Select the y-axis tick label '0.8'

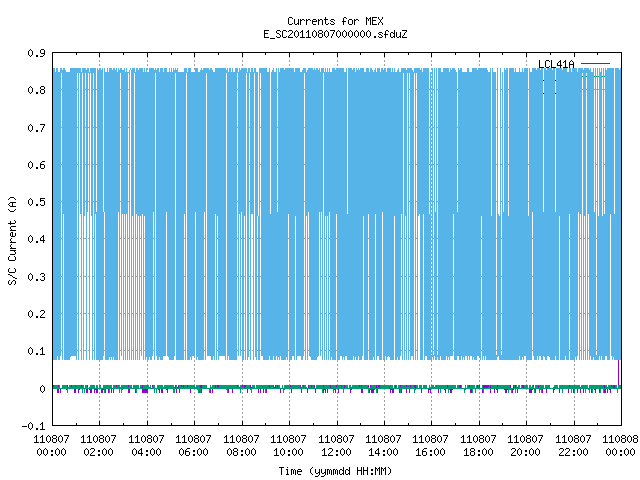(x=37, y=90)
